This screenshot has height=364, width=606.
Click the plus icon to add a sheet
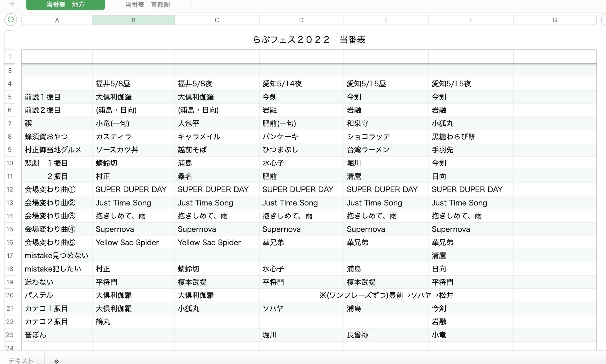pos(12,4)
